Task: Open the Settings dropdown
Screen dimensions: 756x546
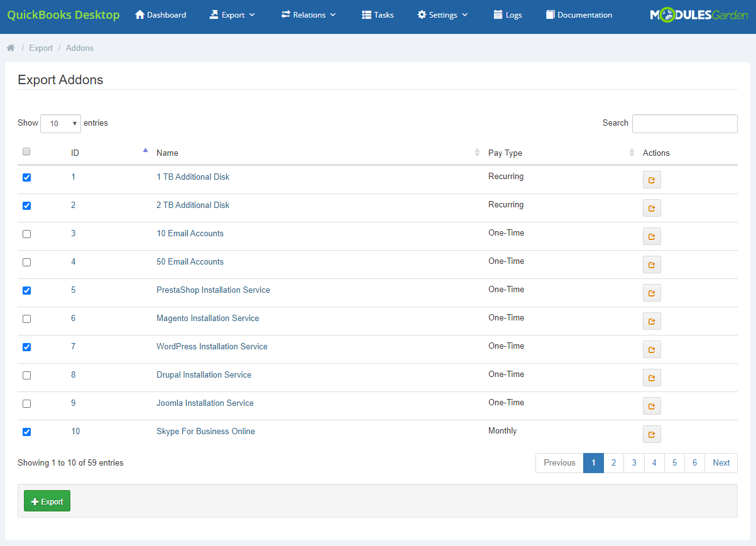Action: (442, 14)
